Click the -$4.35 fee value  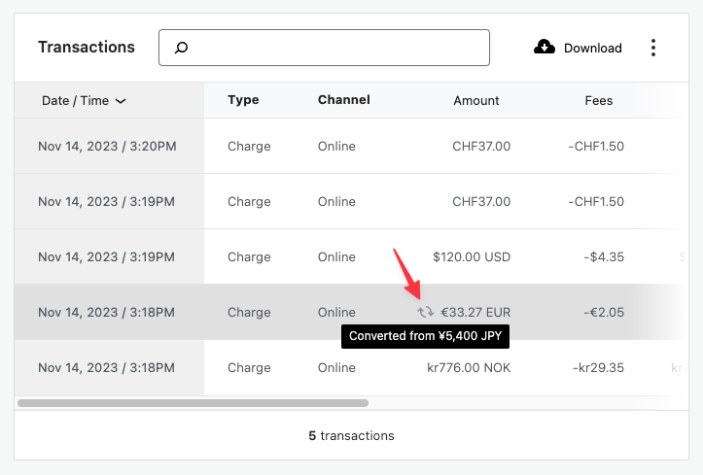tap(603, 257)
